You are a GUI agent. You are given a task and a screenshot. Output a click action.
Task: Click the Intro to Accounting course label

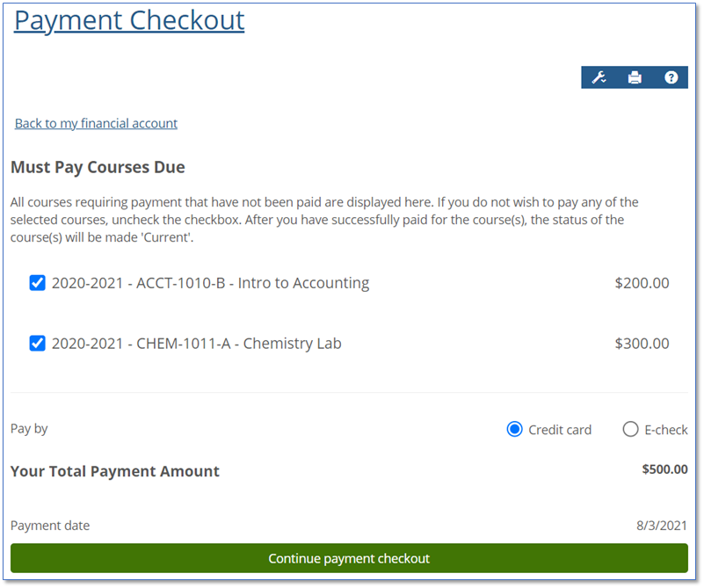click(x=210, y=283)
